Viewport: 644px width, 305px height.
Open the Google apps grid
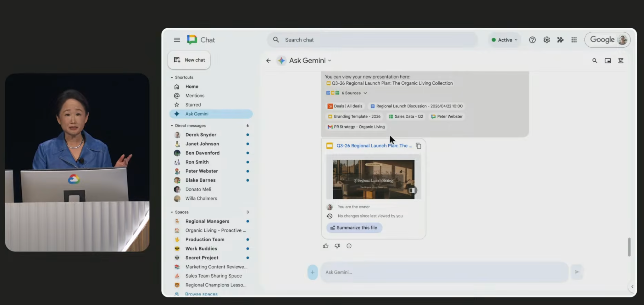click(574, 40)
